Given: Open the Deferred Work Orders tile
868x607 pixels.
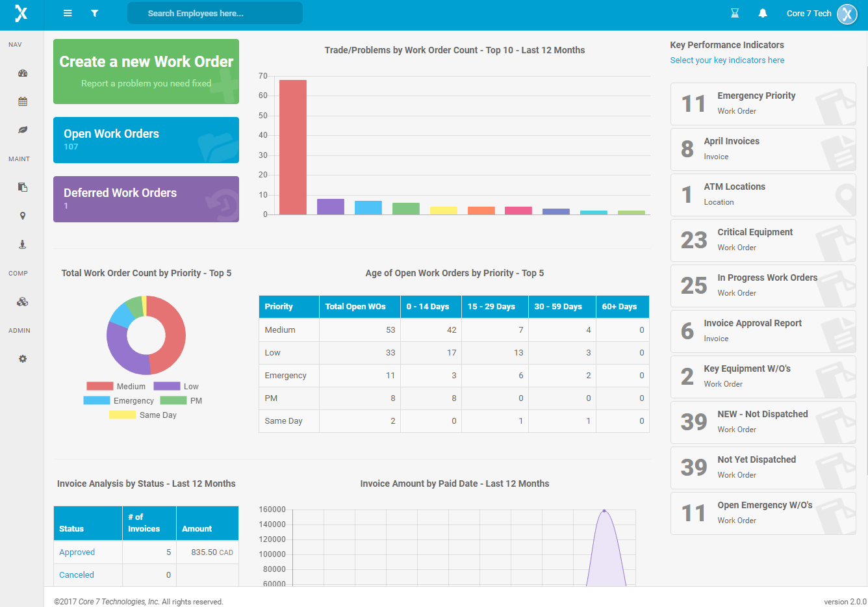Looking at the screenshot, I should pos(146,199).
